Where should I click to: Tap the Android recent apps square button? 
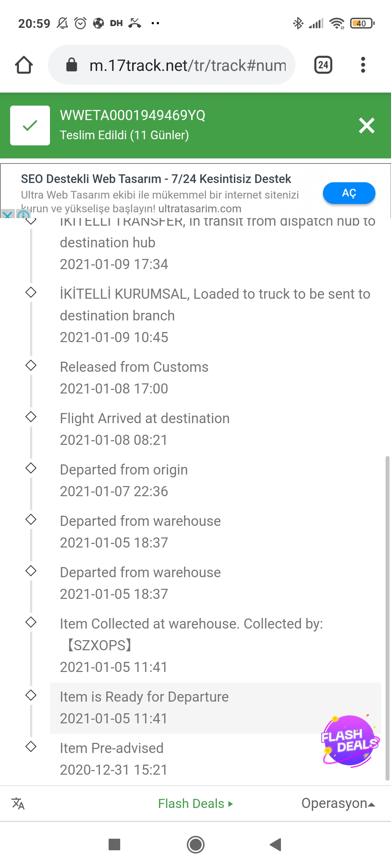[x=114, y=844]
